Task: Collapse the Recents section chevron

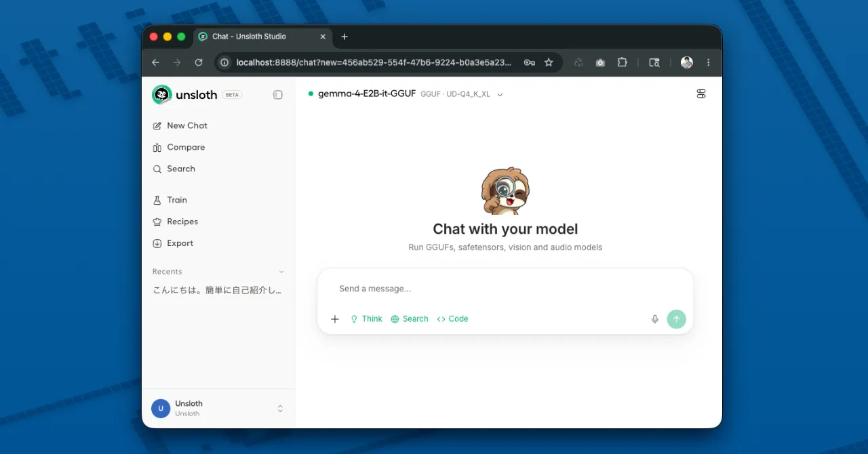Action: pyautogui.click(x=281, y=272)
